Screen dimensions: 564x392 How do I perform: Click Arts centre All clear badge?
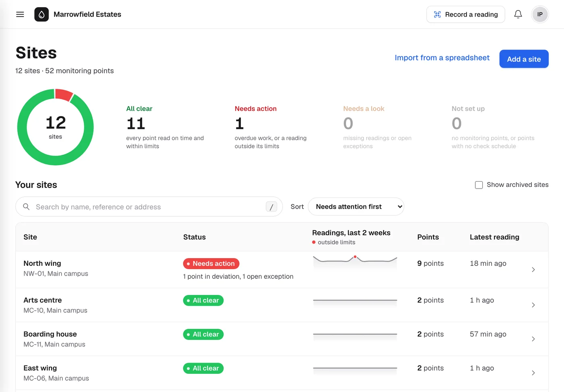tap(203, 301)
